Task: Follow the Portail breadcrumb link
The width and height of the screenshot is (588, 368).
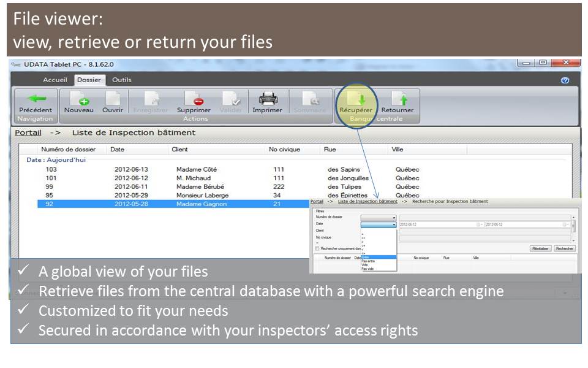Action: (x=28, y=132)
